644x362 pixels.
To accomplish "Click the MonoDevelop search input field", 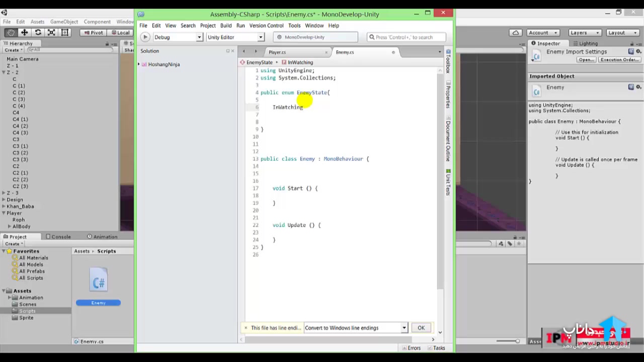I will coord(407,37).
